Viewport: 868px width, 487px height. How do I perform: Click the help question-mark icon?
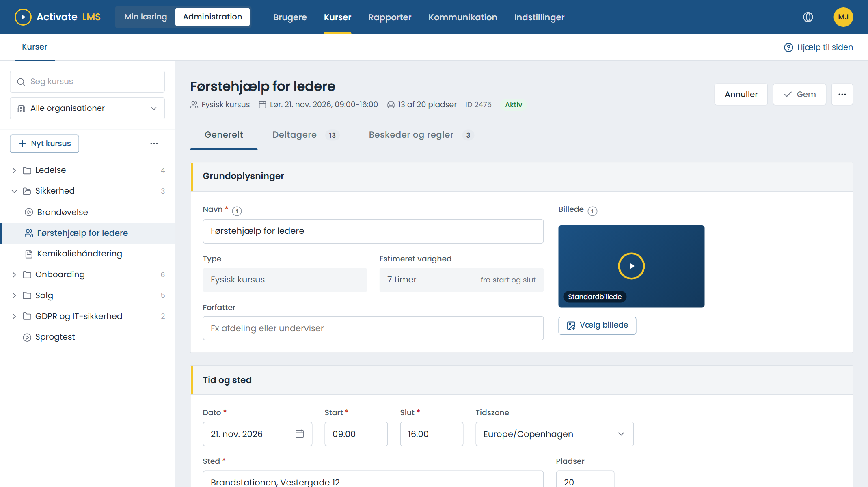coord(788,47)
